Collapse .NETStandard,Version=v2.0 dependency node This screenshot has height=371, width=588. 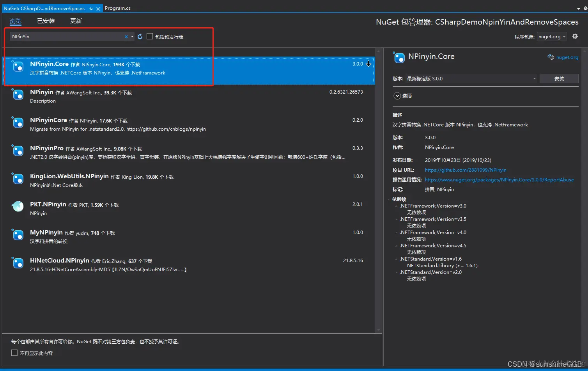(397, 272)
